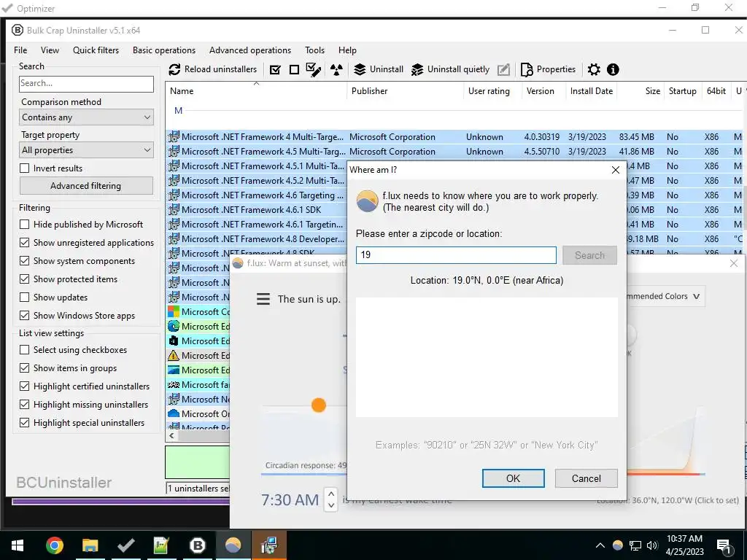Screen dimensions: 747x560
Task: Toggle Highlight special uninstallers checkbox
Action: click(x=24, y=422)
